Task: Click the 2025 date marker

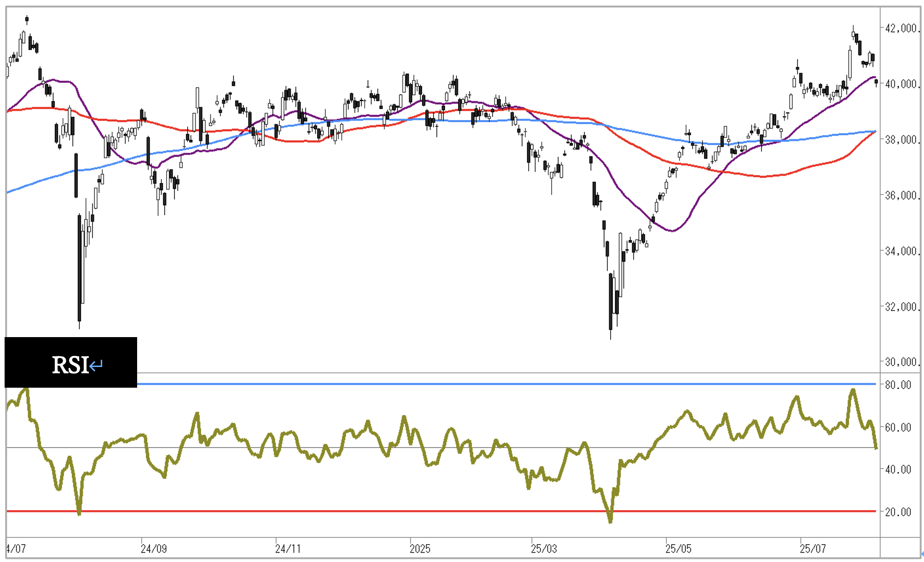Action: [x=420, y=549]
